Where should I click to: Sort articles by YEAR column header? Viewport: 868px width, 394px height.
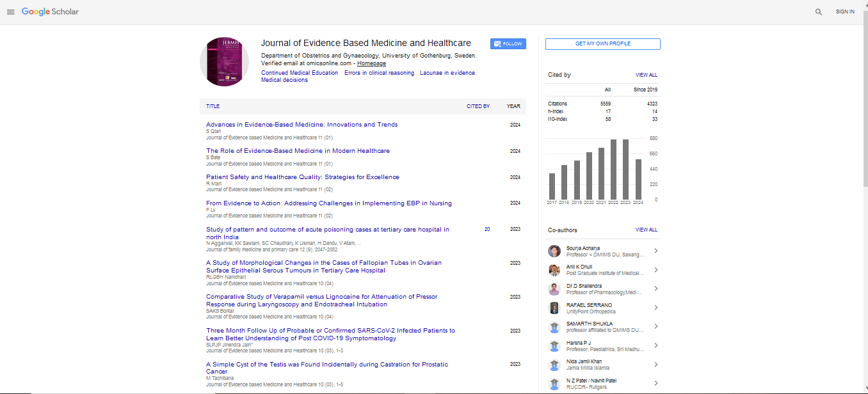click(513, 107)
